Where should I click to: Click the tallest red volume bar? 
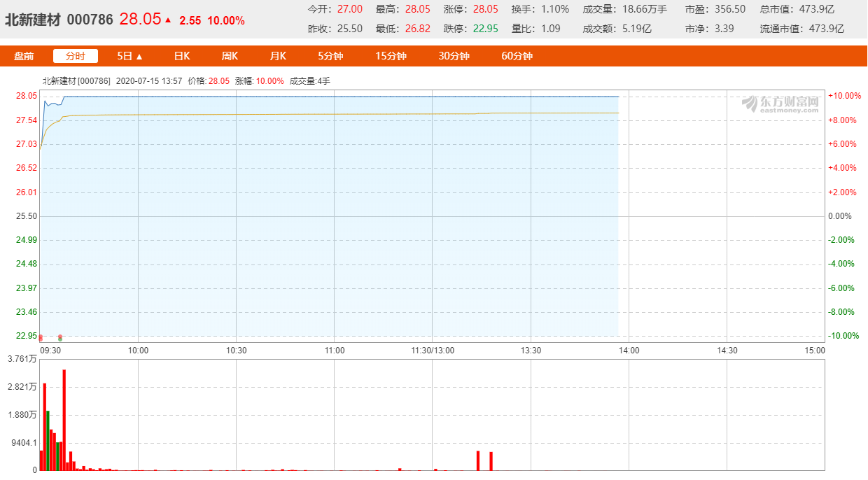point(64,420)
